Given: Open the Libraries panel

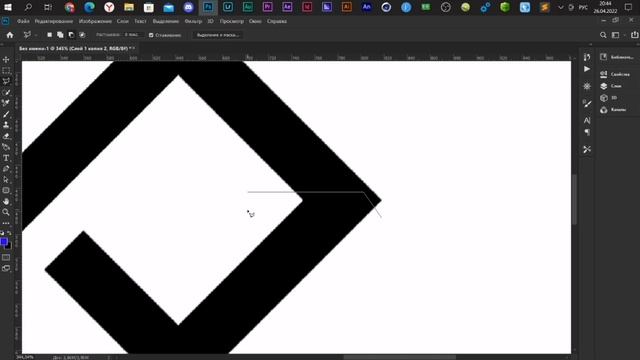Looking at the screenshot, I should (x=617, y=57).
